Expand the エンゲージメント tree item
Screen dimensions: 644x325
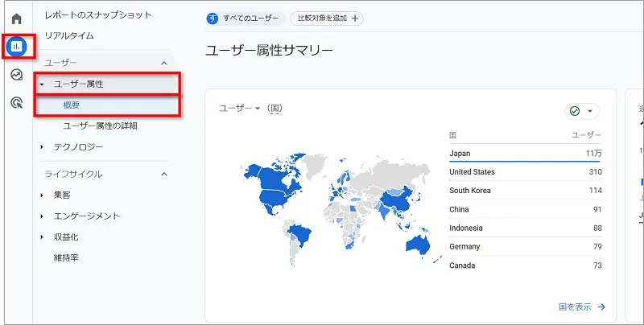(x=42, y=216)
